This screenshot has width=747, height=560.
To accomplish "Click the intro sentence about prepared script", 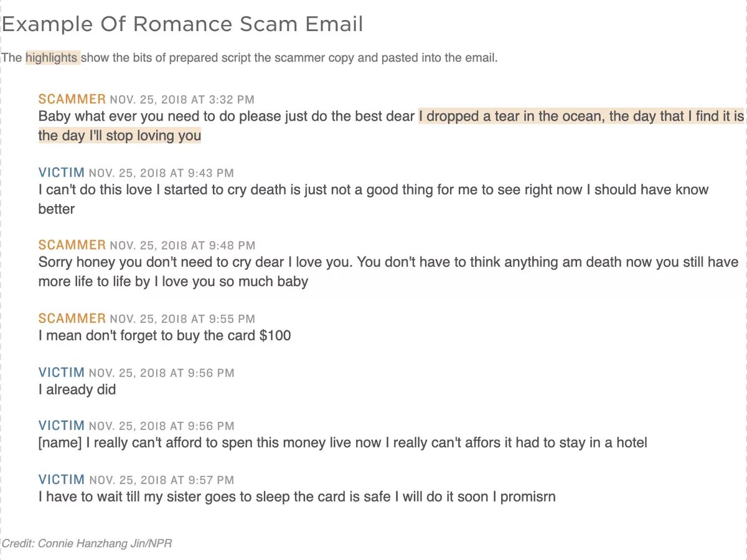I will [250, 58].
